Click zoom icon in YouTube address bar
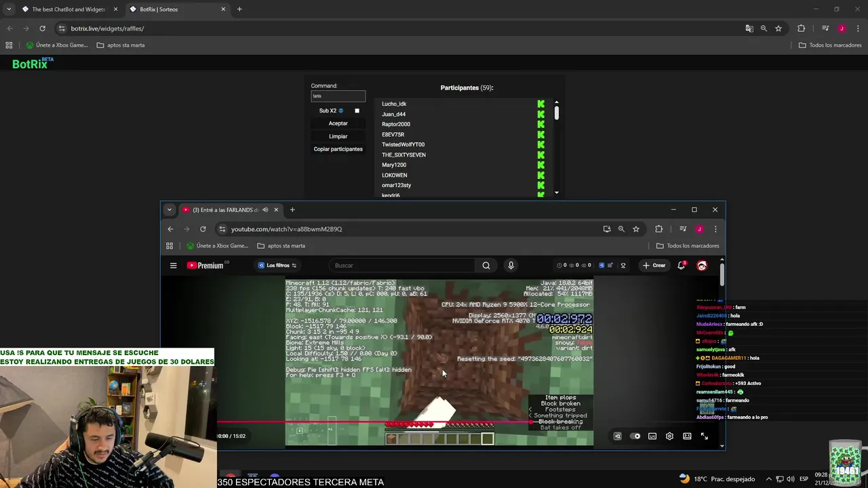Image resolution: width=868 pixels, height=488 pixels. [x=621, y=229]
